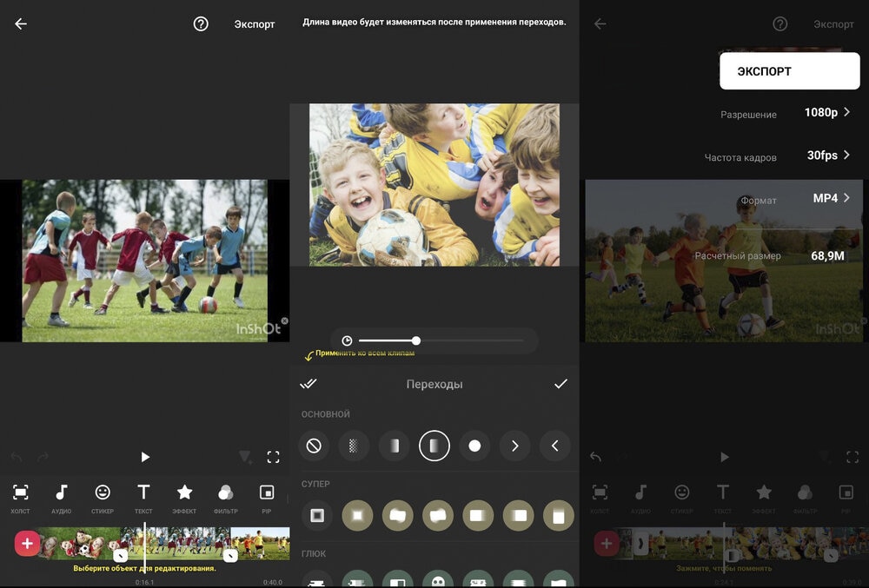Click the Экспорт text in top bar
Image resolution: width=869 pixels, height=588 pixels.
(255, 24)
